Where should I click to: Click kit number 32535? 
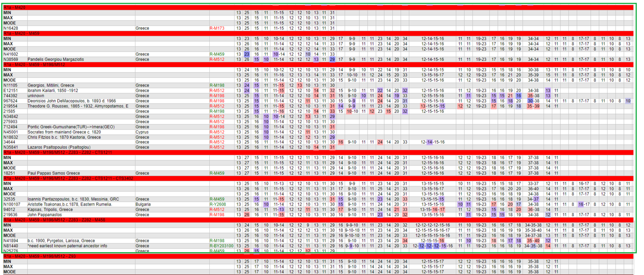pos(9,199)
